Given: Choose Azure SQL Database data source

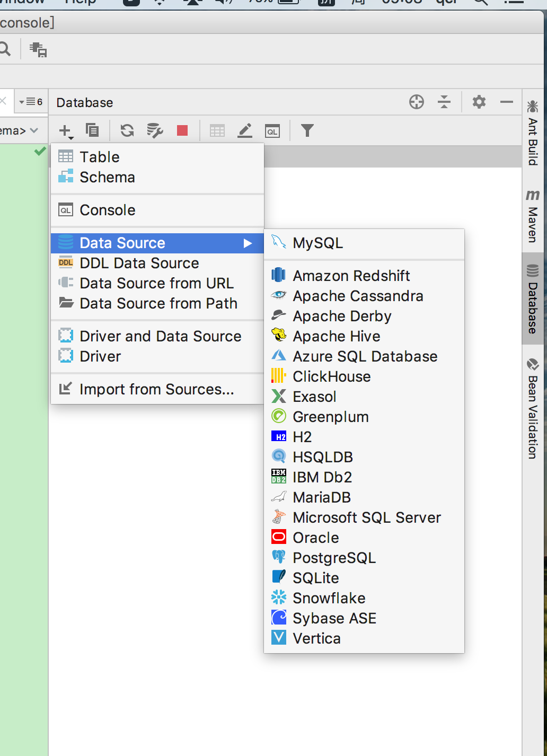Looking at the screenshot, I should click(364, 356).
